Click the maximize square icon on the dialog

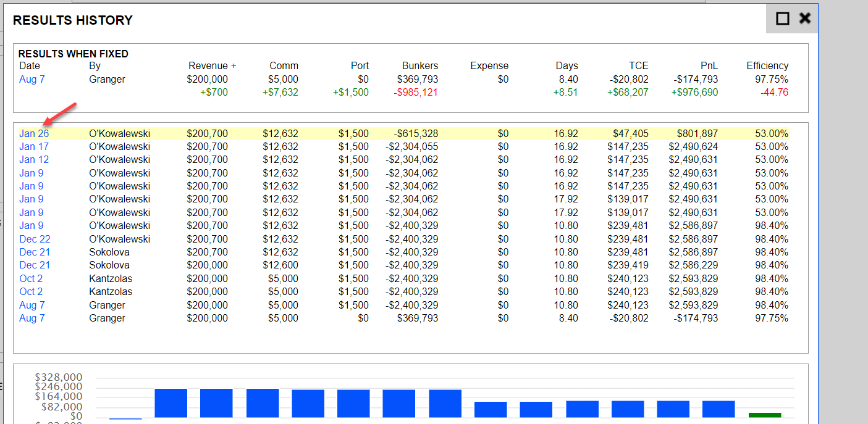tap(782, 18)
